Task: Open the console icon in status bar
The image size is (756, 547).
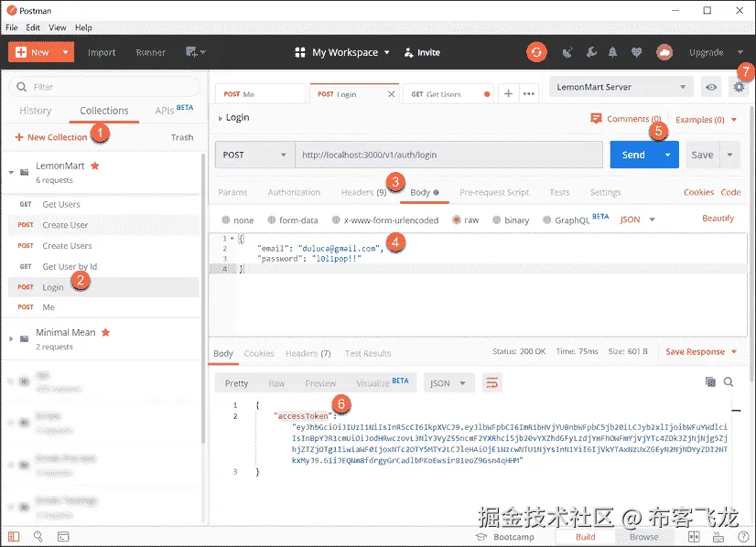Action: click(x=63, y=536)
